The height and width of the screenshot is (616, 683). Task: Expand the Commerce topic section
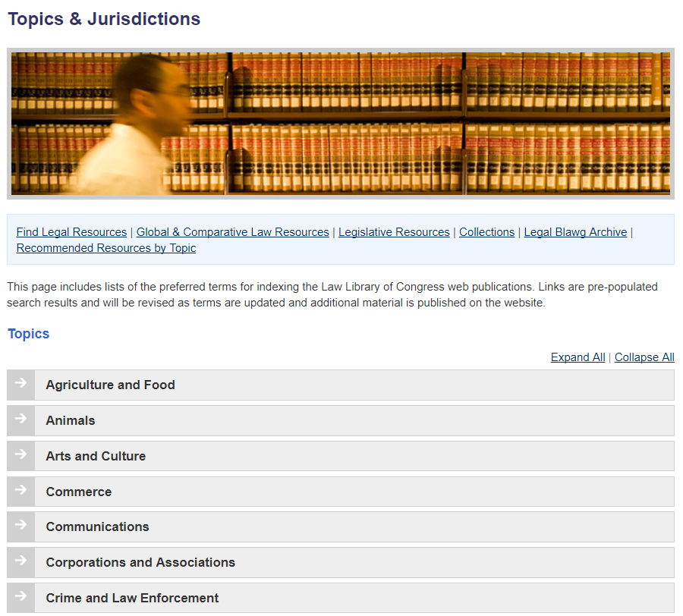(341, 492)
